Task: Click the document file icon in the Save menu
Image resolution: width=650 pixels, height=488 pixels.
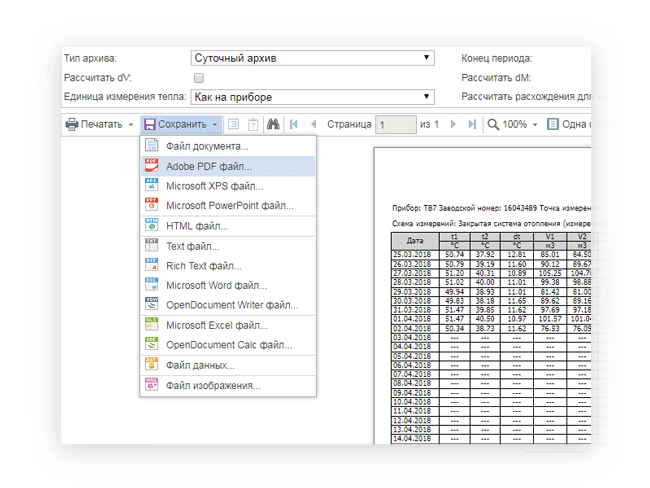Action: click(151, 145)
